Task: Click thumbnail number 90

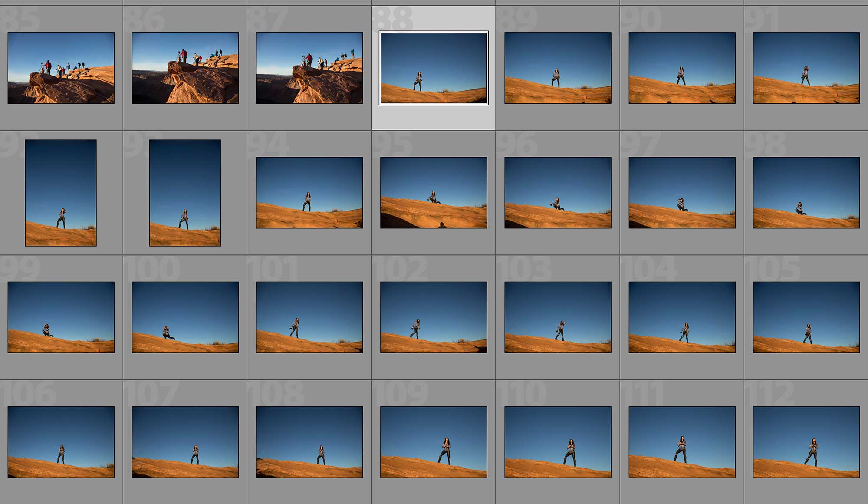Action: pyautogui.click(x=682, y=68)
